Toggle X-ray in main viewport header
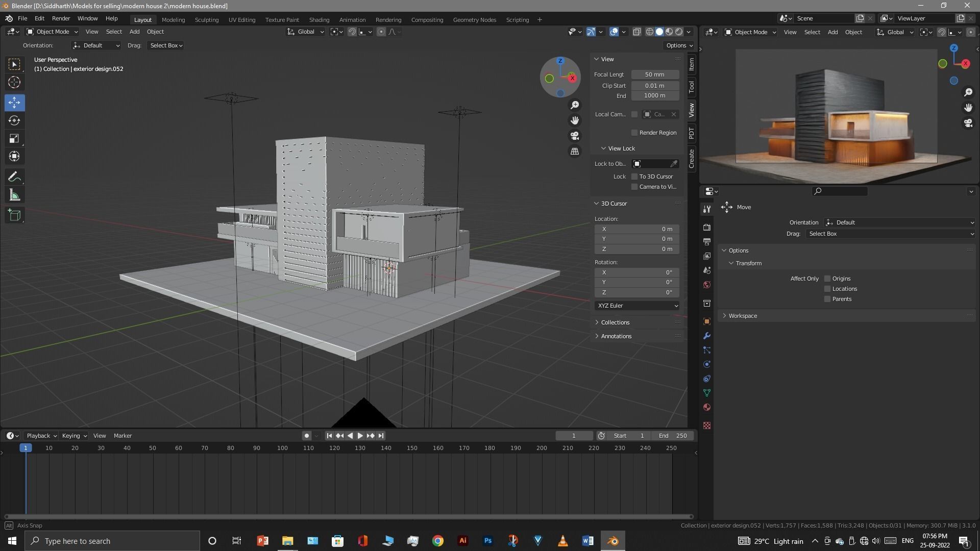The image size is (980, 551). [637, 32]
